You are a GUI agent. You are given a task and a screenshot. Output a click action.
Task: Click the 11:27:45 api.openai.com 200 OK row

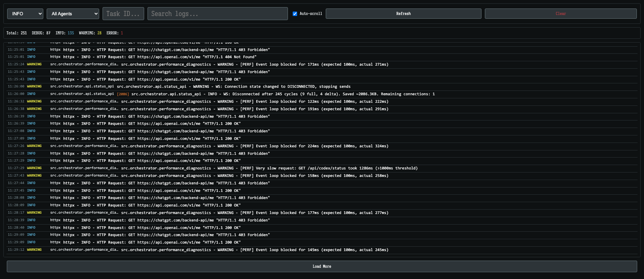point(322,191)
